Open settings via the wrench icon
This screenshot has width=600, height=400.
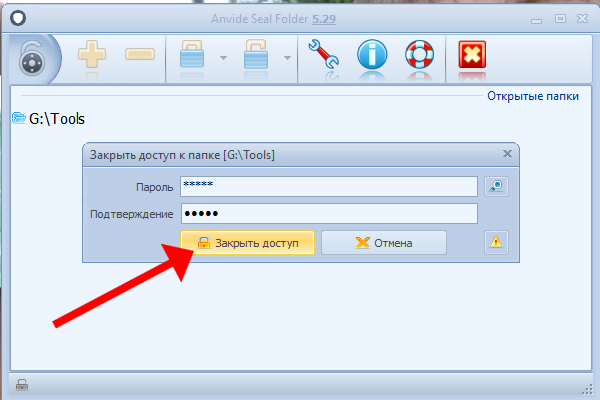tap(324, 56)
